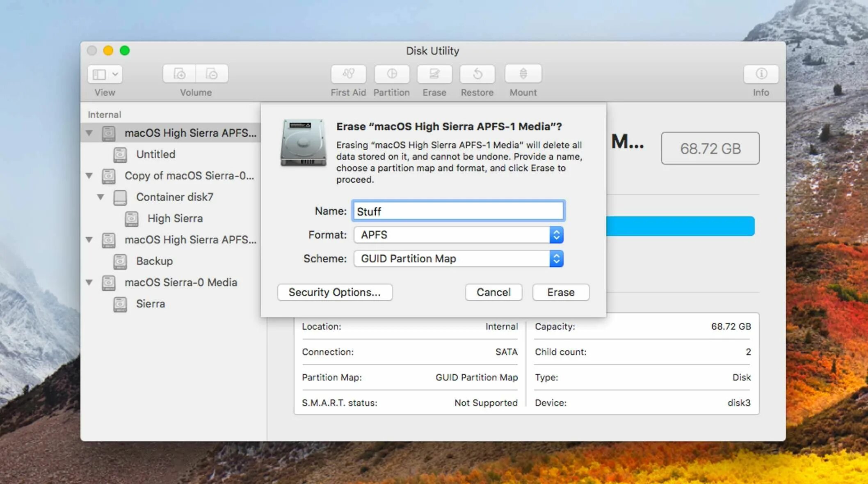Open the Info inspector icon

coord(761,74)
